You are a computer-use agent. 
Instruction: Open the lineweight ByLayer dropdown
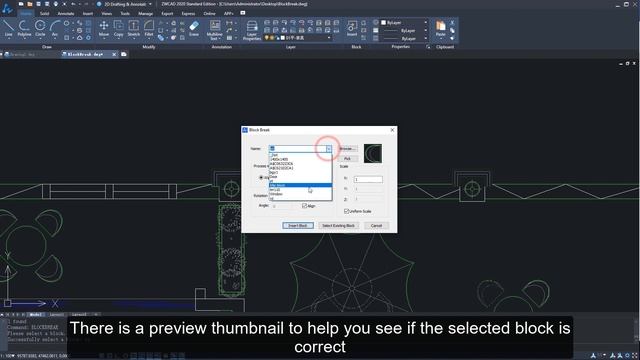pos(426,38)
